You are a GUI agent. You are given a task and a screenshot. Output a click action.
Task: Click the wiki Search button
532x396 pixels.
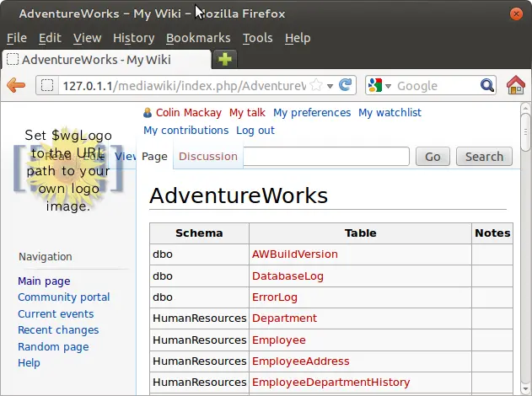[x=484, y=157]
